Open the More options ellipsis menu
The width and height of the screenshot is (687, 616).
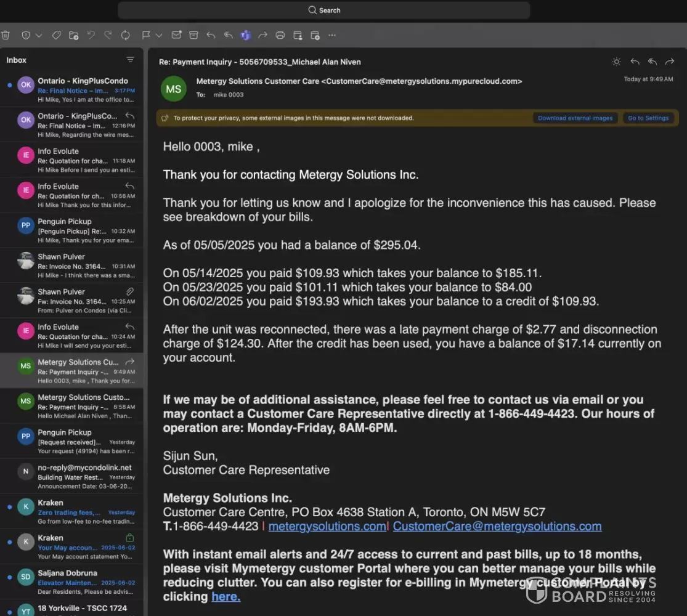(x=332, y=35)
